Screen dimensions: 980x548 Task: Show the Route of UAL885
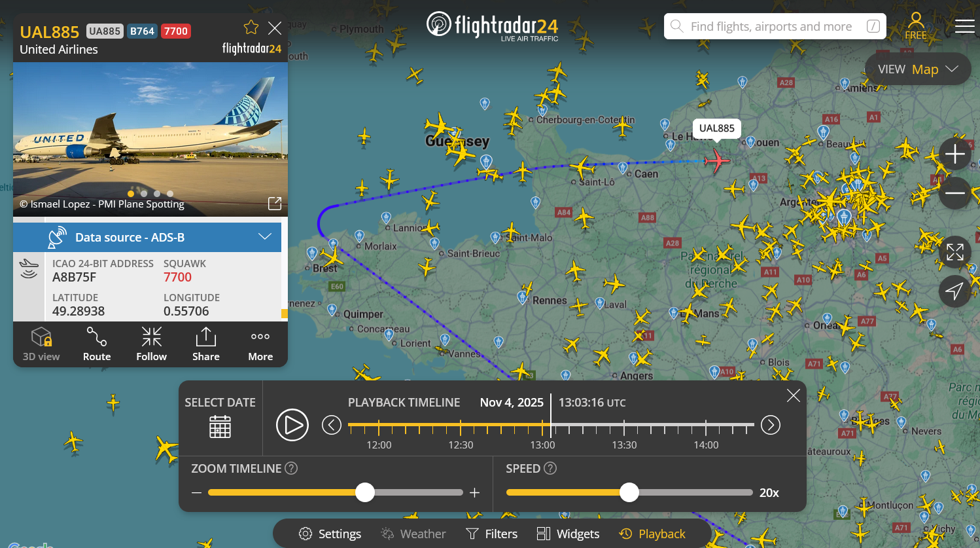[97, 344]
